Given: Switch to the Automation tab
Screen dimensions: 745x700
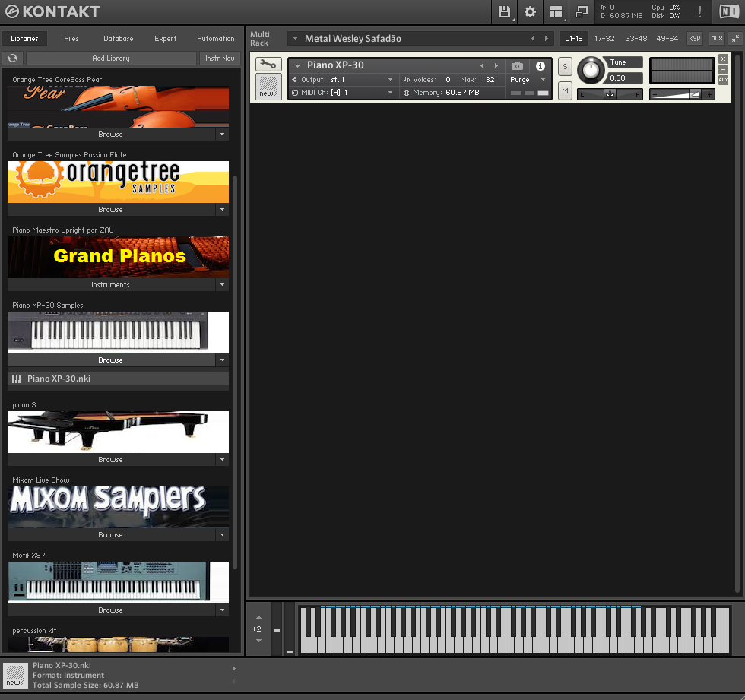Looking at the screenshot, I should tap(216, 39).
